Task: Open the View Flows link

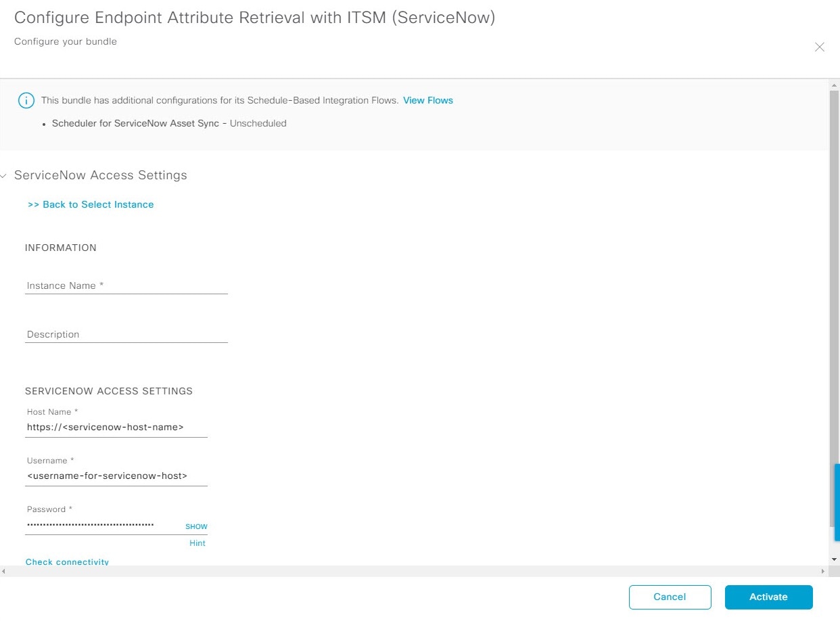Action: (428, 100)
